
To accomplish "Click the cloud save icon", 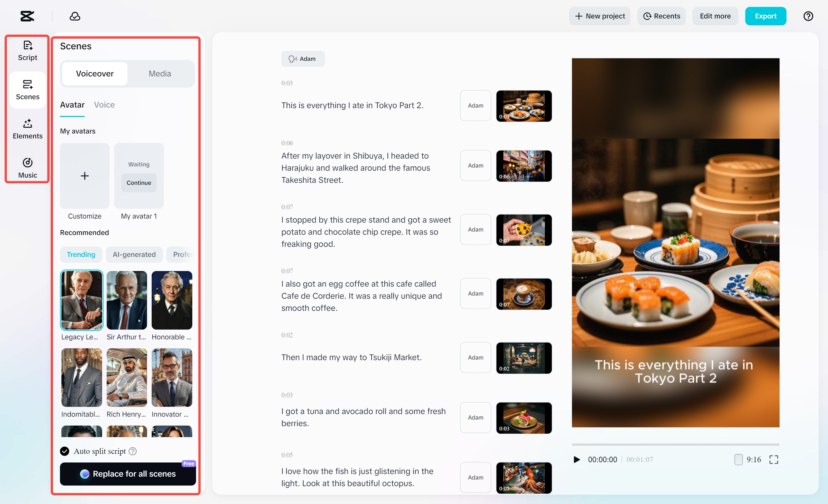I will click(75, 16).
